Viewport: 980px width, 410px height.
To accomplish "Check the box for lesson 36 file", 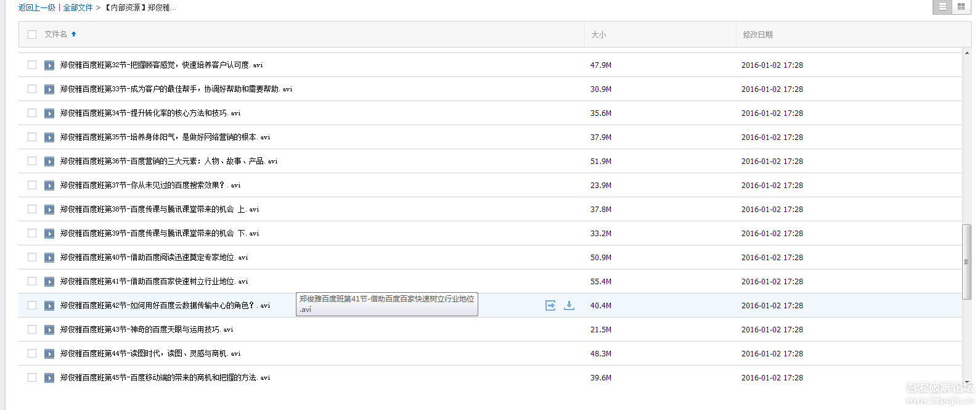I will coord(32,161).
